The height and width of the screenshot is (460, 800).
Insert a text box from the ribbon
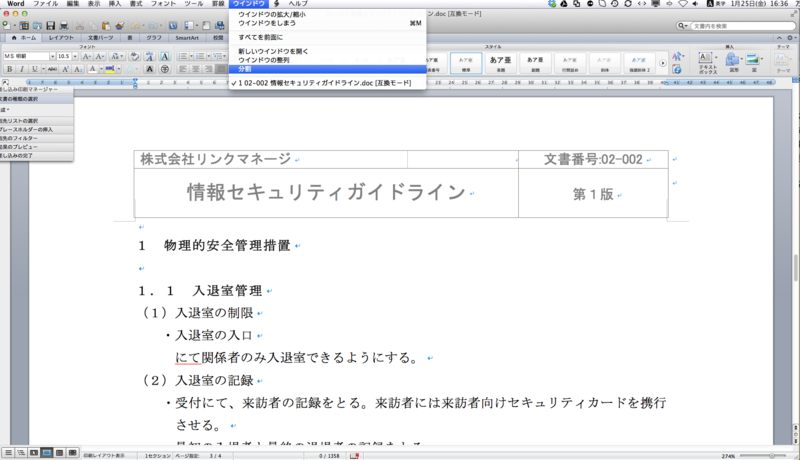[x=707, y=63]
